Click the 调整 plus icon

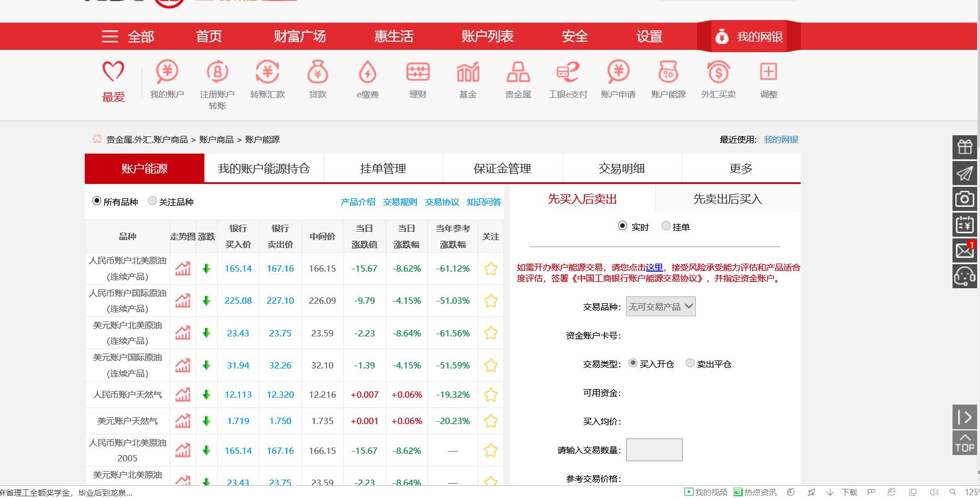tap(769, 72)
